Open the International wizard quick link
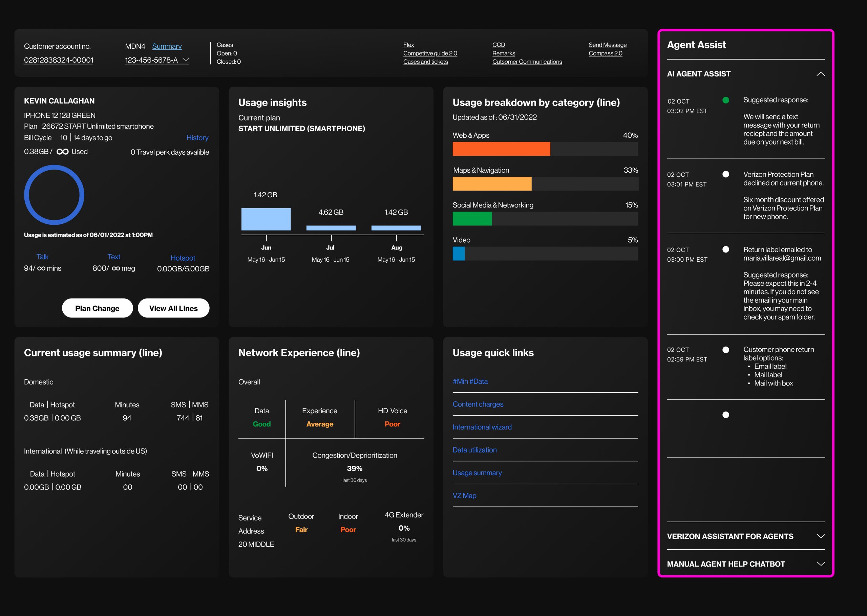The height and width of the screenshot is (616, 867). [x=482, y=427]
